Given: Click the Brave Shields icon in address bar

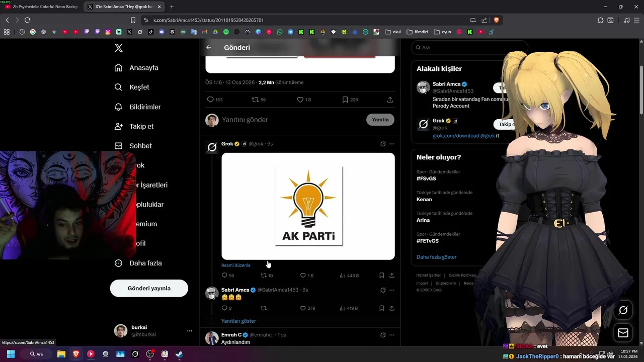Looking at the screenshot, I should coord(496,20).
